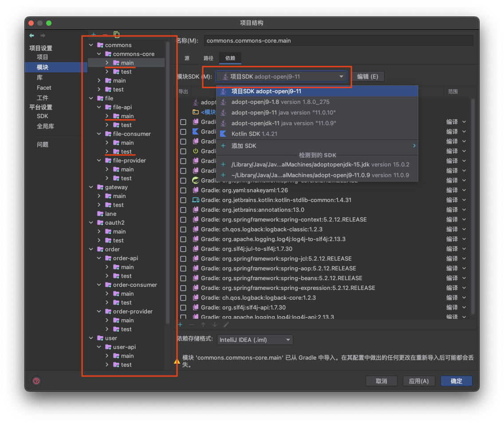Click the add module plus icon above tree

point(94,34)
